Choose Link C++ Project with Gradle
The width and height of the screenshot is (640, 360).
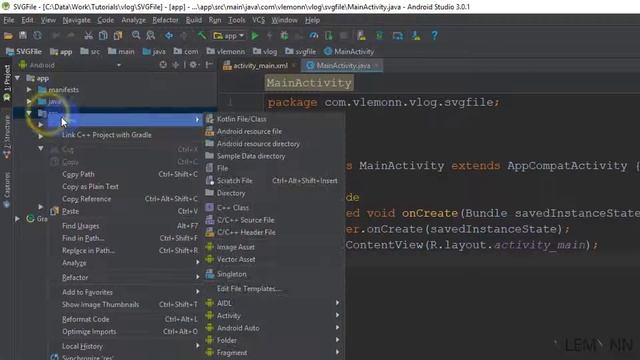107,135
